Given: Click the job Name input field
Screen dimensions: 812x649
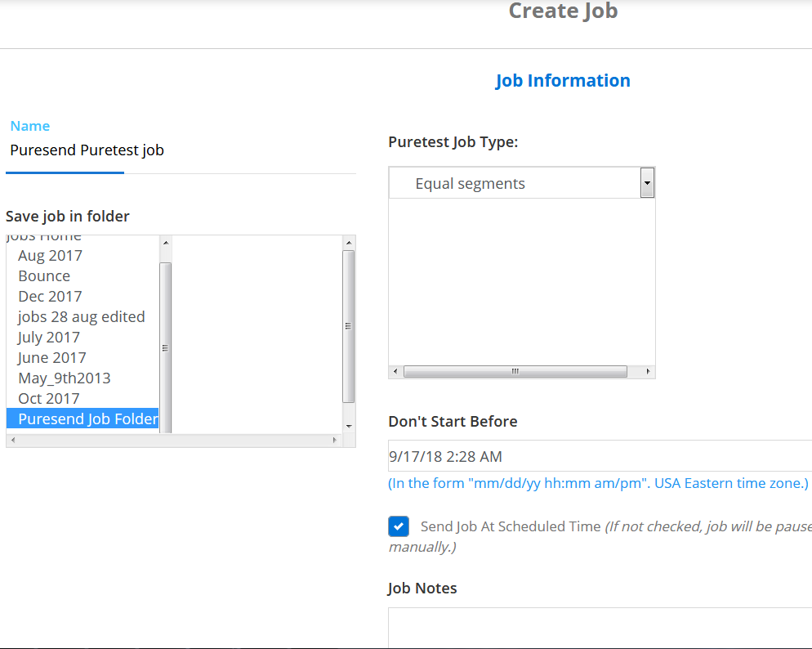Looking at the screenshot, I should [x=181, y=150].
